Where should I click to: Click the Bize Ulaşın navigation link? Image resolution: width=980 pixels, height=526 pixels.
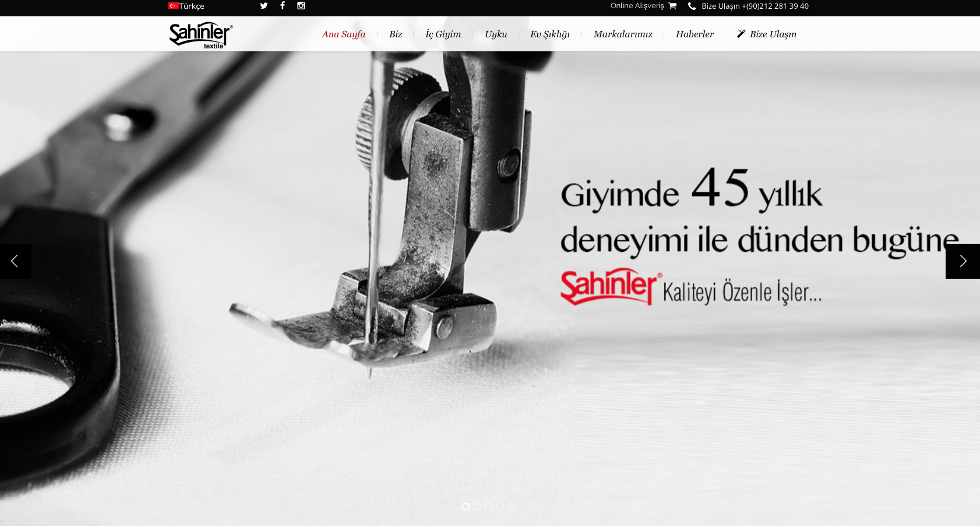coord(773,34)
